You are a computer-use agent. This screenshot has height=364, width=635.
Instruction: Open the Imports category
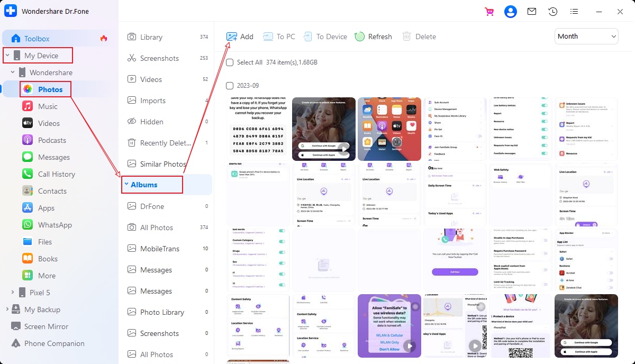(167, 101)
